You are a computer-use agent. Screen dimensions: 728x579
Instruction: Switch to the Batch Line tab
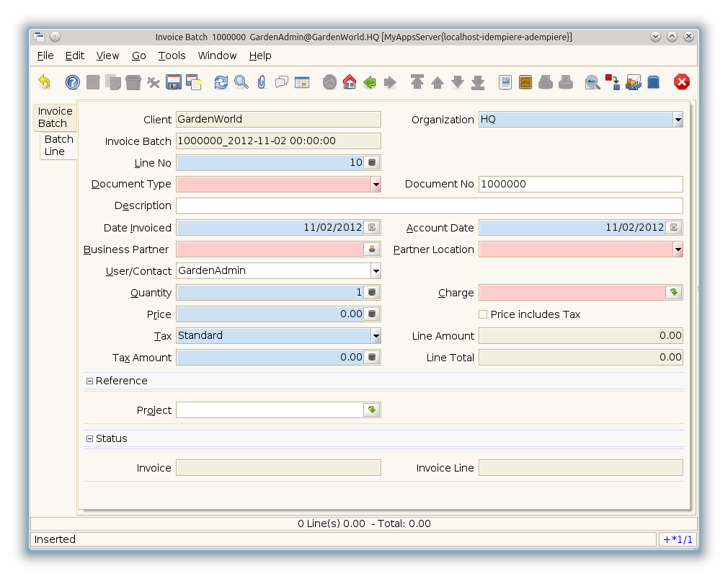[58, 145]
